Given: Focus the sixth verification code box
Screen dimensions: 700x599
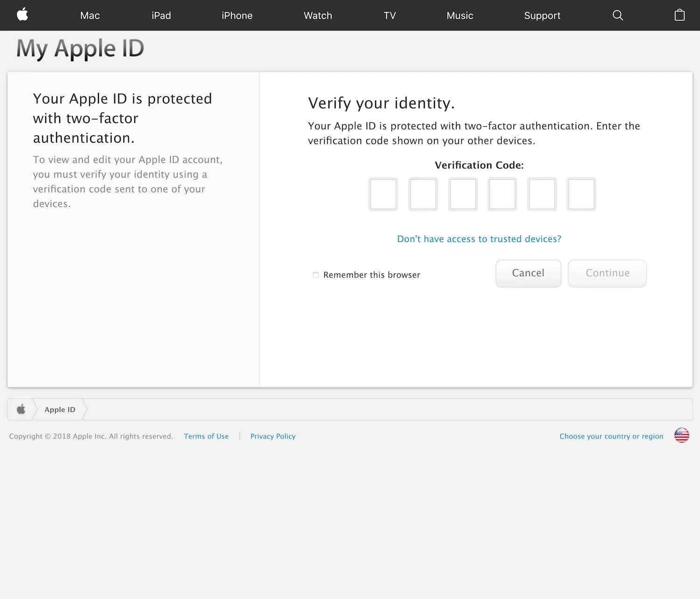Looking at the screenshot, I should tap(581, 194).
